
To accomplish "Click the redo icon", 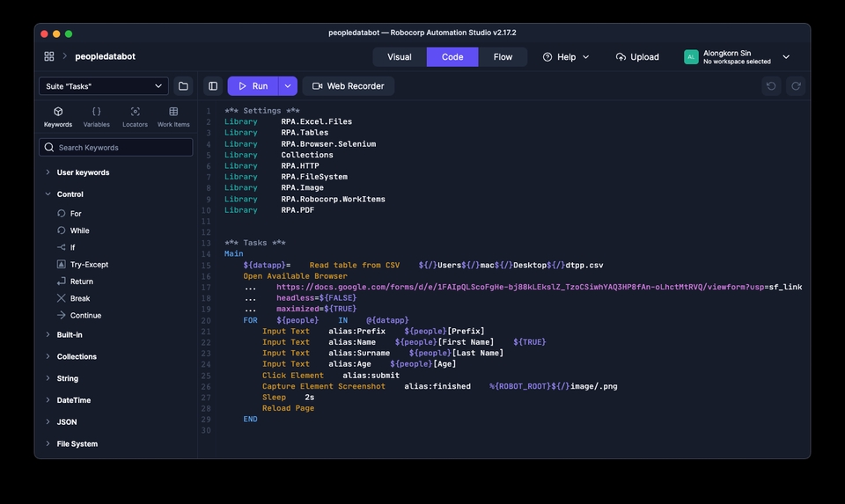I will [x=796, y=86].
